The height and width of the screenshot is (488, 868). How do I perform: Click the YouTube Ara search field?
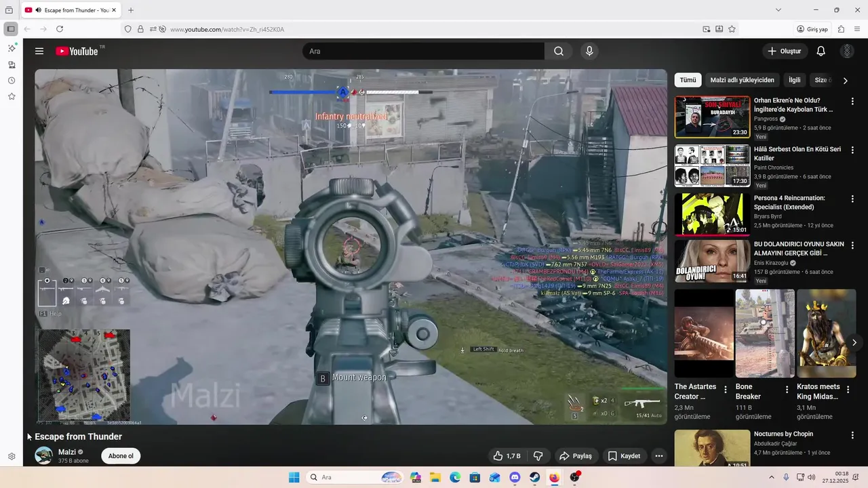[423, 52]
